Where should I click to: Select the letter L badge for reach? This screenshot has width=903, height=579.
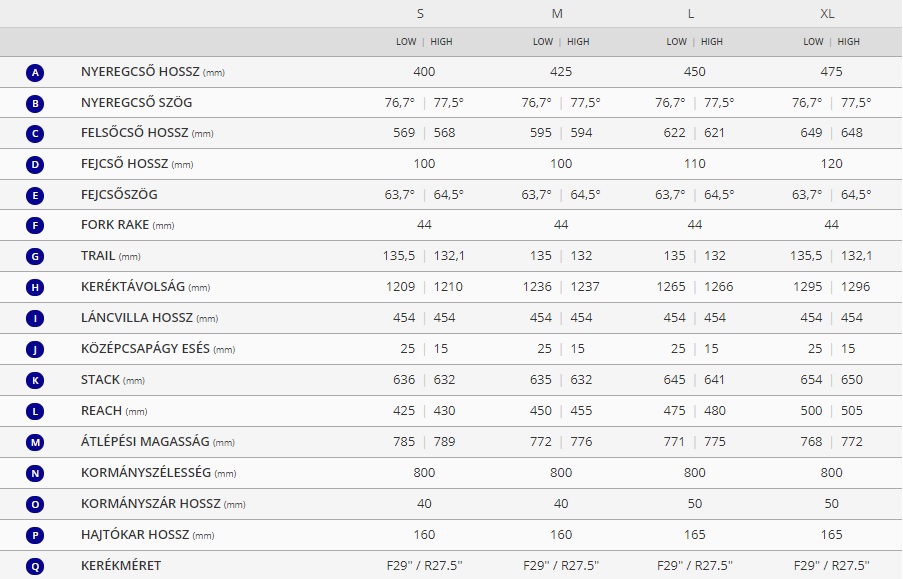36,411
